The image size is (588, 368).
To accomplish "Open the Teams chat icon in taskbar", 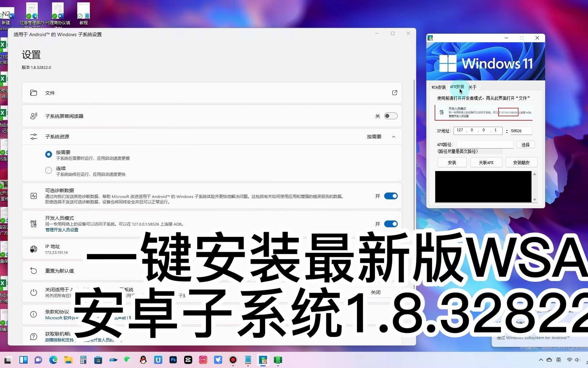I will (38, 360).
